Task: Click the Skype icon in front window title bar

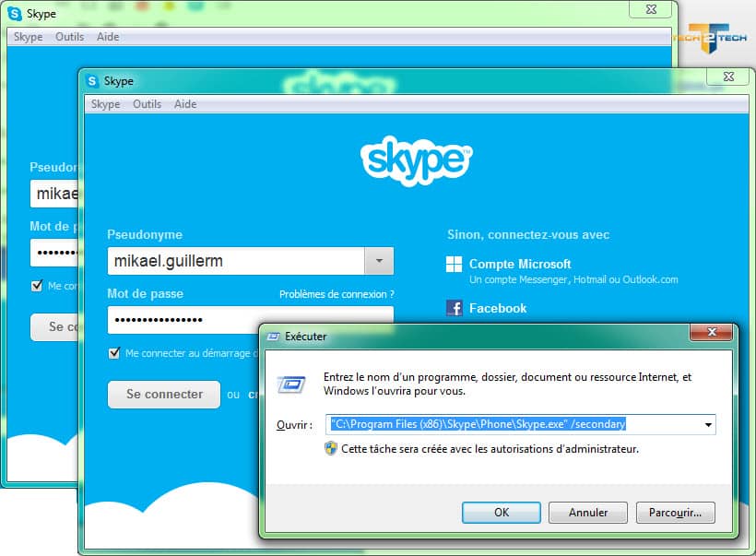Action: pyautogui.click(x=93, y=81)
